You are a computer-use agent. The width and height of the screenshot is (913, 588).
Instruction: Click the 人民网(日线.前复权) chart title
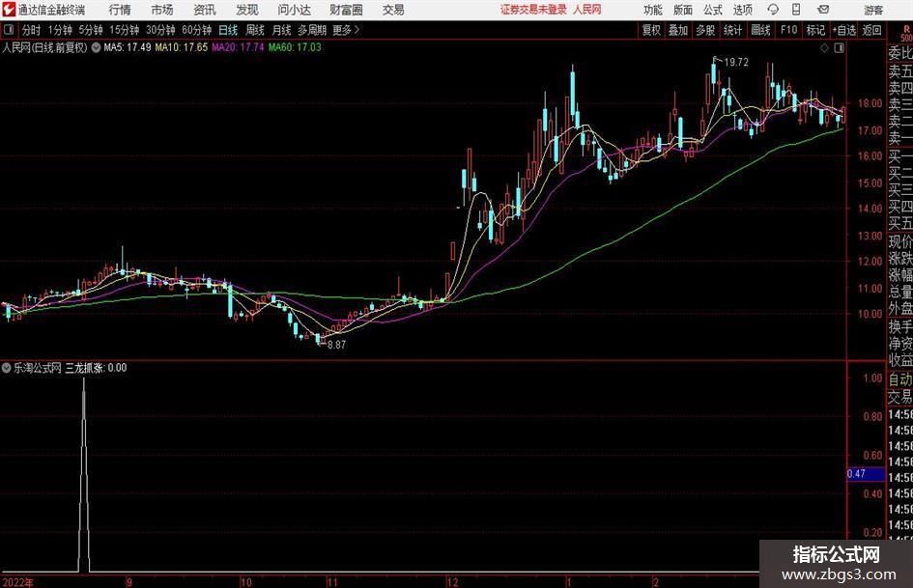[x=44, y=47]
